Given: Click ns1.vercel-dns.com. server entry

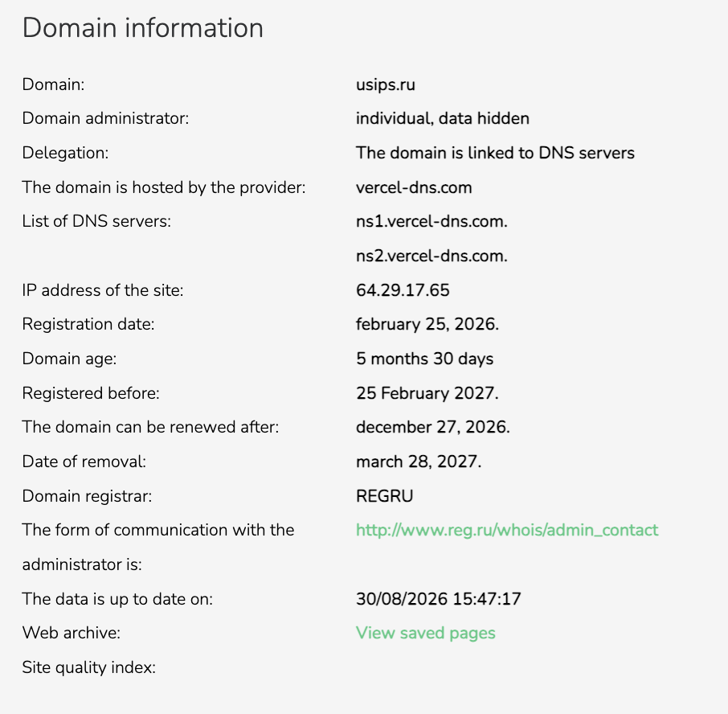Looking at the screenshot, I should click(x=431, y=222).
